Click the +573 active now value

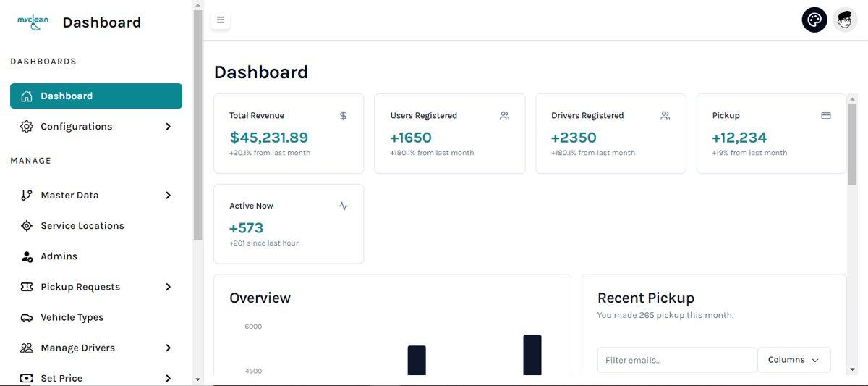point(247,228)
